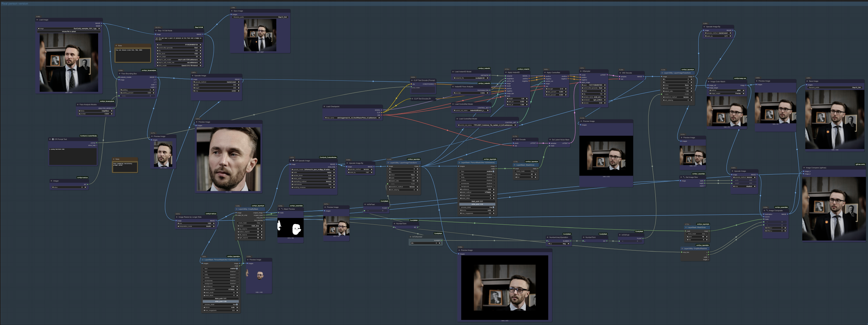The width and height of the screenshot is (868, 325).
Task: Adjust black_point slider in lower-left PersonMaskUltra
Action: tap(221, 298)
